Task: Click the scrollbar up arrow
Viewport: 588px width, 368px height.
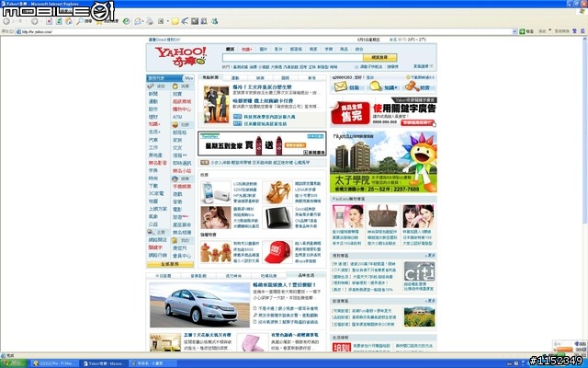Action: [585, 39]
